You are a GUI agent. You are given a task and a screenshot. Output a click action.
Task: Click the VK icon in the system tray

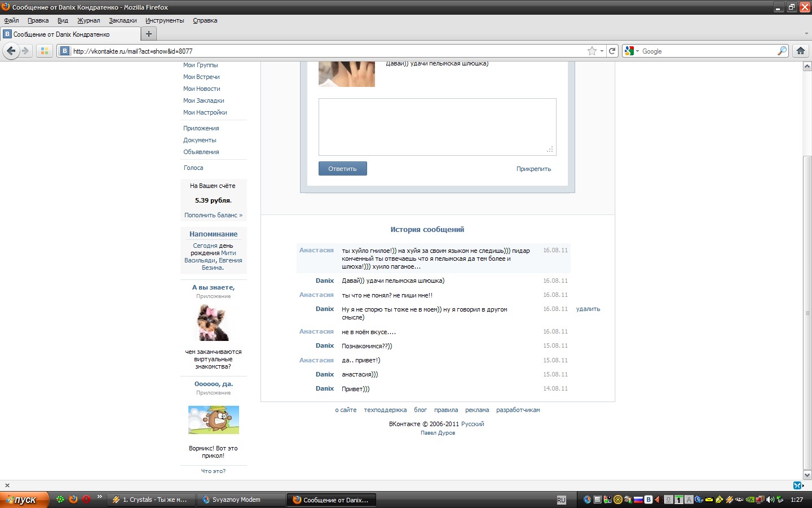[648, 500]
